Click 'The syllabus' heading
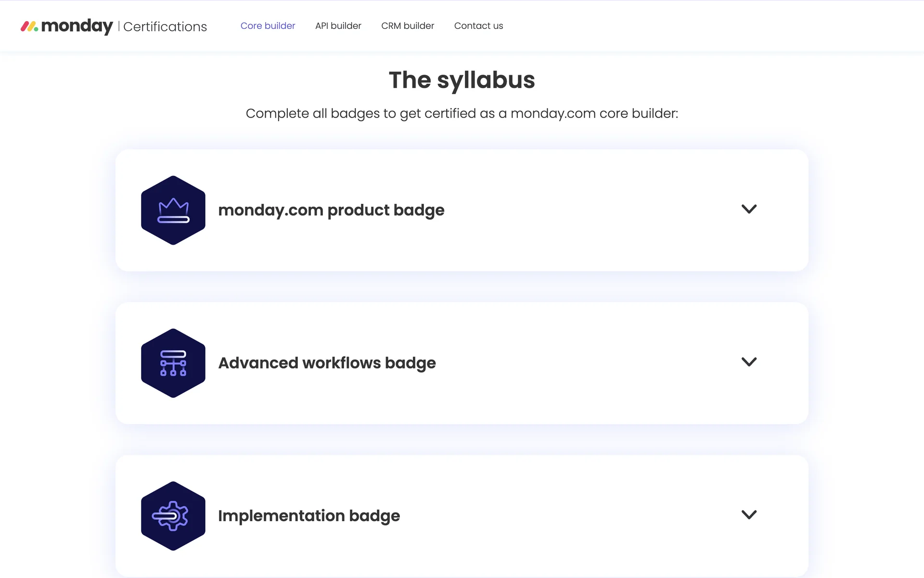 tap(462, 80)
